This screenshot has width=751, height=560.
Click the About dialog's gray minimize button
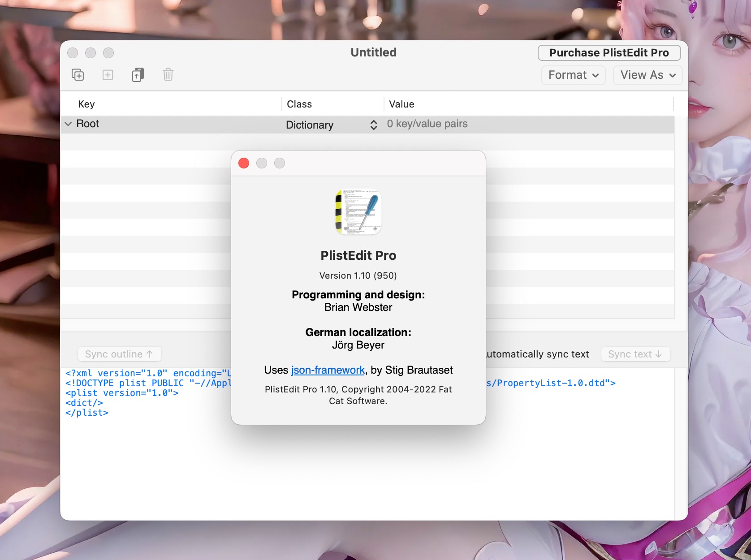(x=262, y=164)
